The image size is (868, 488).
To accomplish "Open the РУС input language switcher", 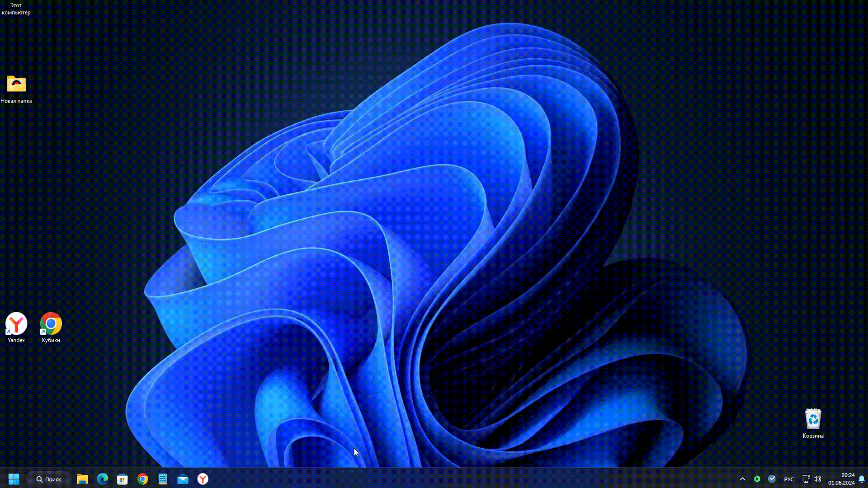I will click(789, 479).
